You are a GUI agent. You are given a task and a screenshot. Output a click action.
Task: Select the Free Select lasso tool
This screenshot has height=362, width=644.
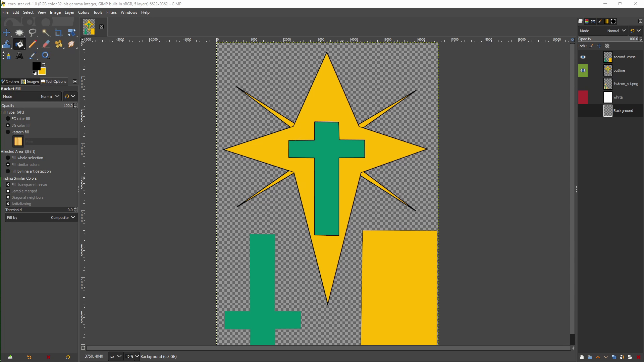[x=33, y=33]
